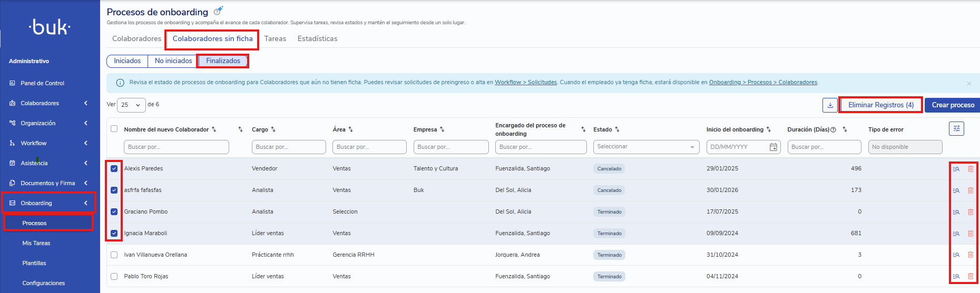Viewport: 980px width, 293px height.
Task: Focus Empresa Buscar por filter field
Action: pos(451,147)
